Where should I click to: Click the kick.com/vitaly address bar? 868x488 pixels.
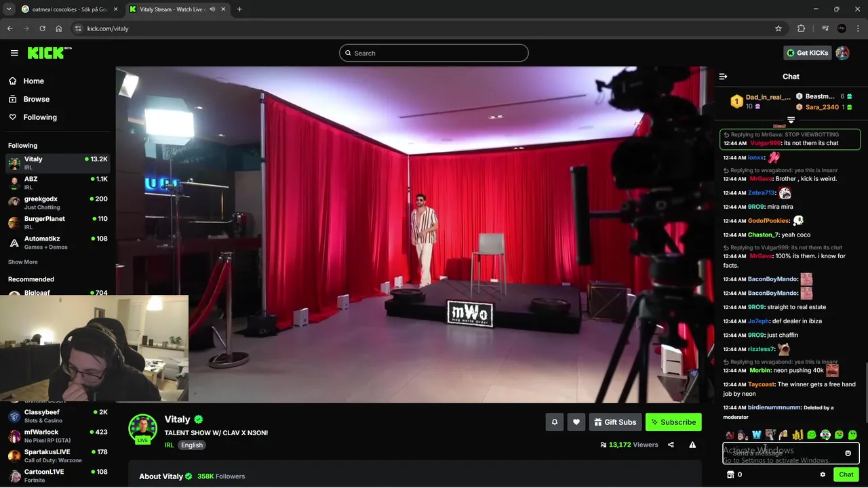427,28
